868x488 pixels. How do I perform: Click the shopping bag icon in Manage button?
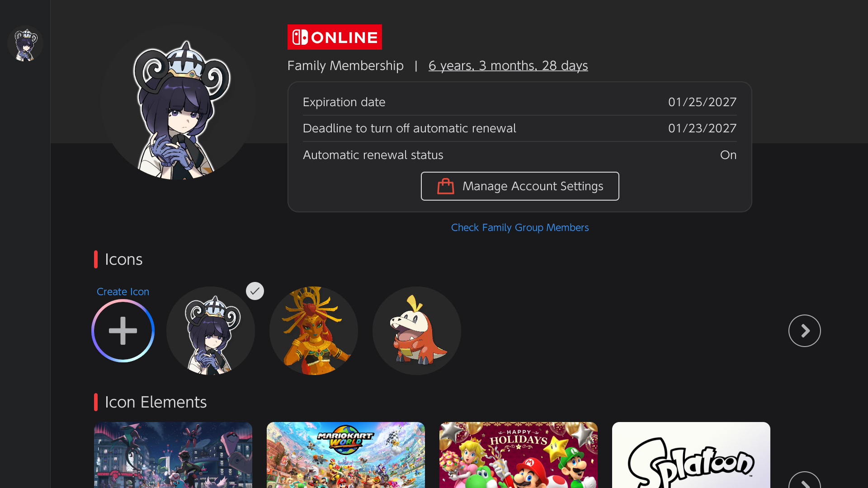445,186
